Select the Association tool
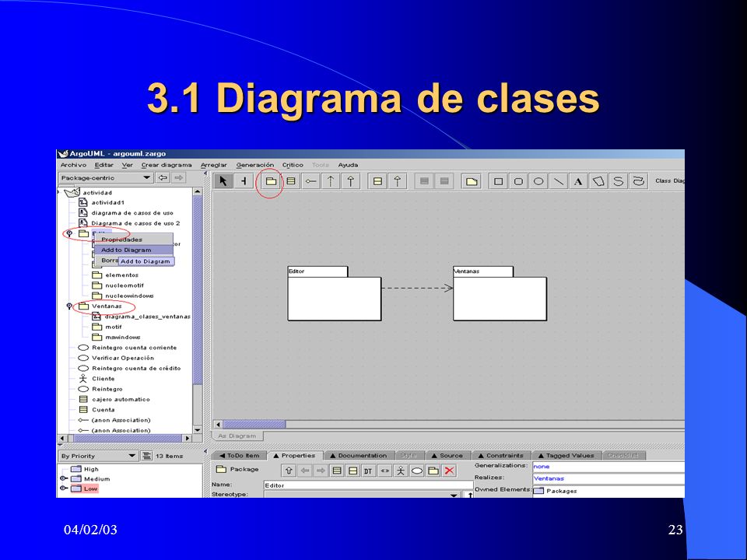Image resolution: width=747 pixels, height=560 pixels. 311,181
